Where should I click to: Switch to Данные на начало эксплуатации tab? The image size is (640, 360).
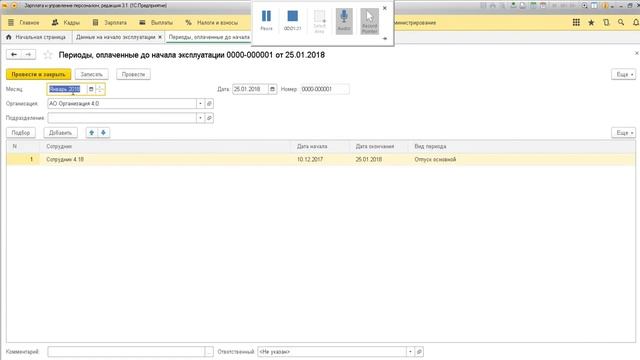116,37
